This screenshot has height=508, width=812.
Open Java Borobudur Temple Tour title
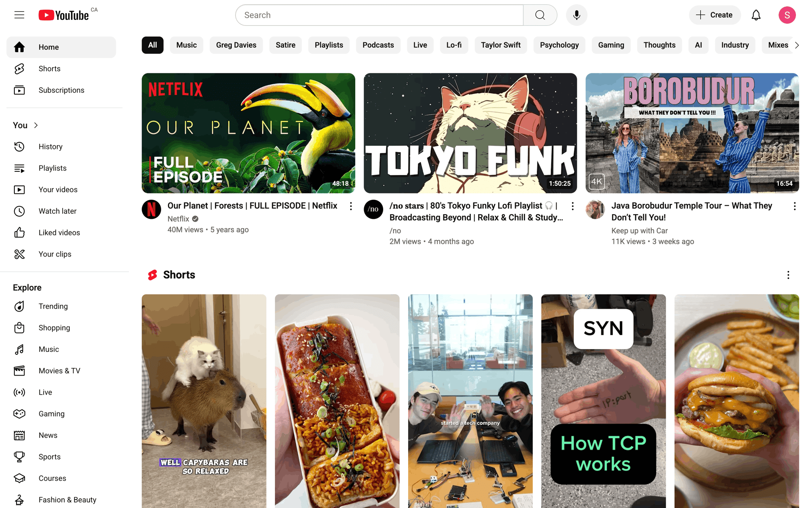[691, 212]
